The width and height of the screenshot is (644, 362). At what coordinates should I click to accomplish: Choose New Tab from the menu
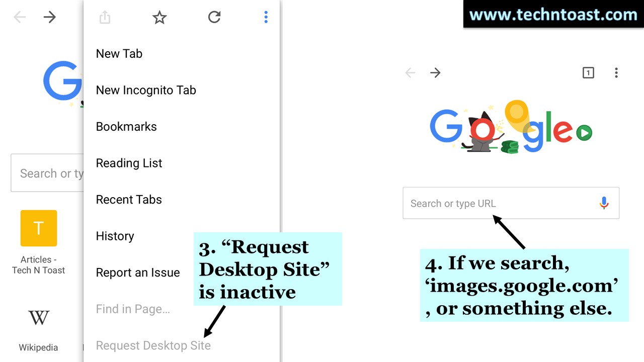tap(119, 53)
